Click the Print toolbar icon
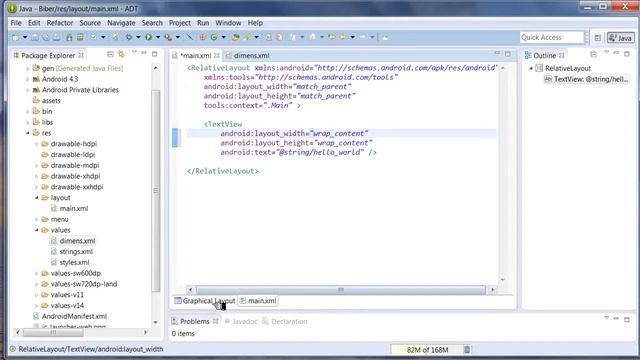The image size is (640, 360). 56,37
